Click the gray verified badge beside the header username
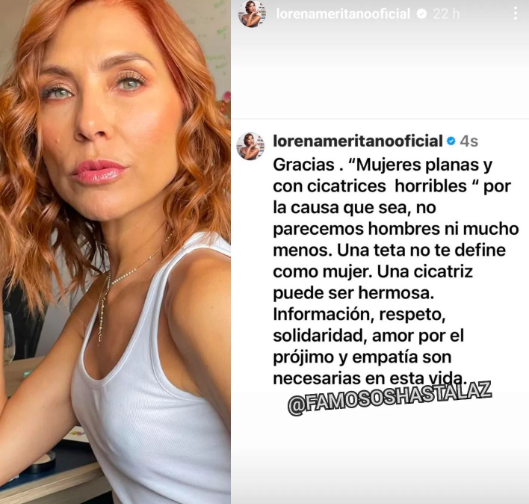Screen dimensions: 529x504 point(421,13)
